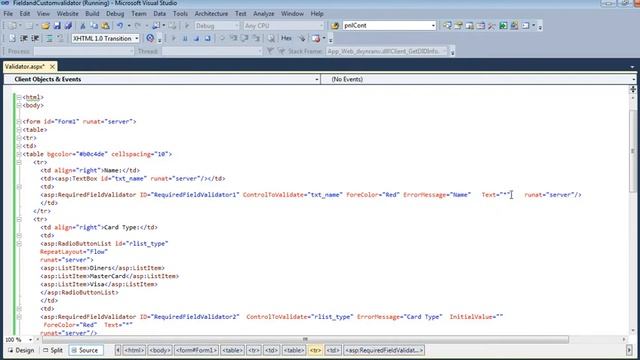Open the Website menu
Image resolution: width=640 pixels, height=360 pixels.
67,13
